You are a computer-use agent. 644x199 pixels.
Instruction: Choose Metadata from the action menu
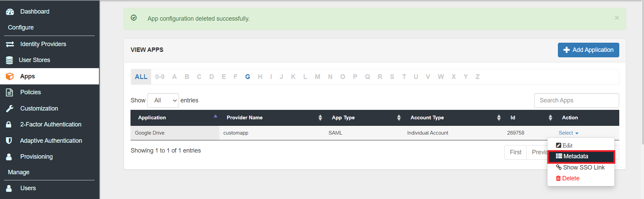581,156
